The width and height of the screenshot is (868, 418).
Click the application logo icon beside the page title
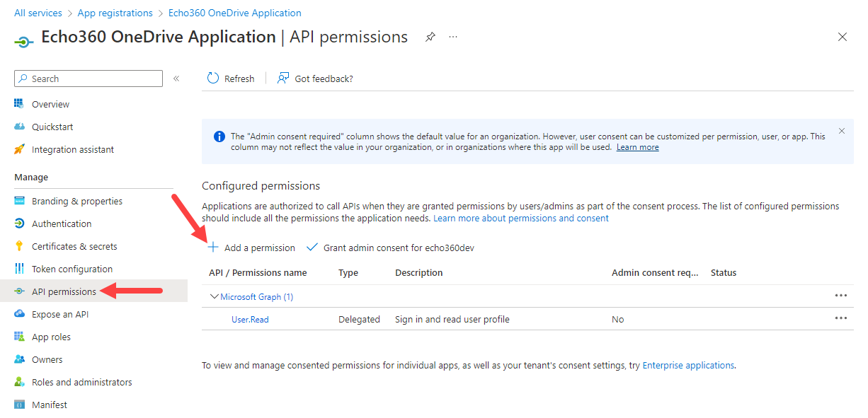click(24, 41)
